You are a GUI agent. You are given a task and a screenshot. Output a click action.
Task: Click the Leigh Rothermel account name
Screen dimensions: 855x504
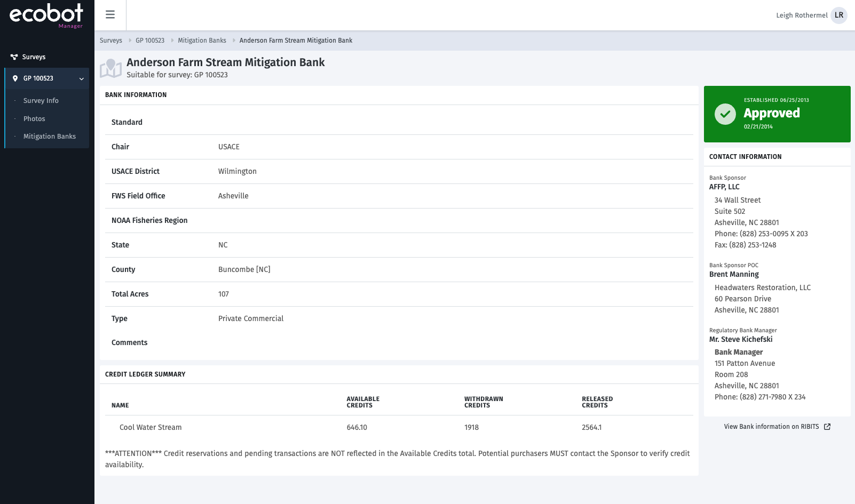(802, 15)
